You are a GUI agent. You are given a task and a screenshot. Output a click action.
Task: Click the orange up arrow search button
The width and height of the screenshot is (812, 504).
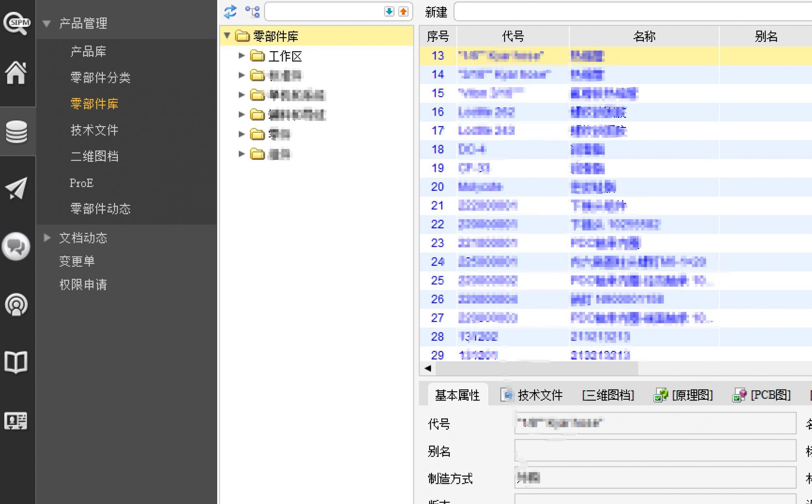click(x=403, y=11)
